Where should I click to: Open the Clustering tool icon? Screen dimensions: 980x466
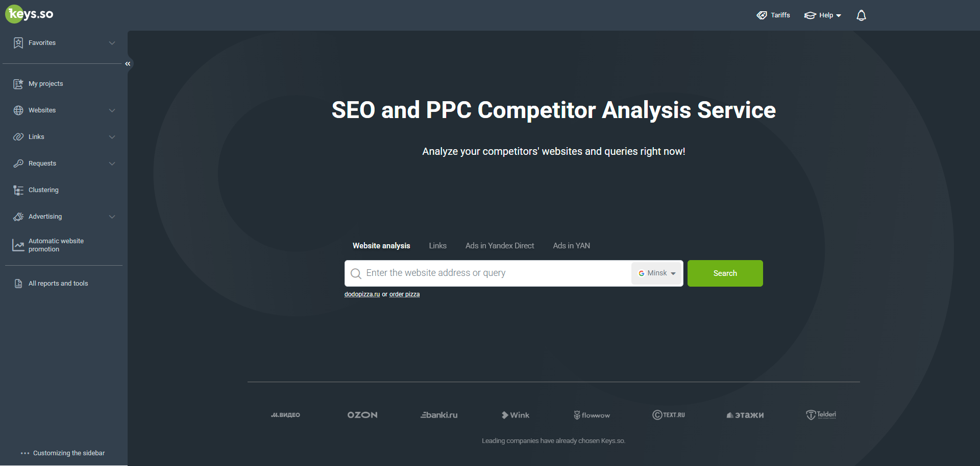click(18, 190)
